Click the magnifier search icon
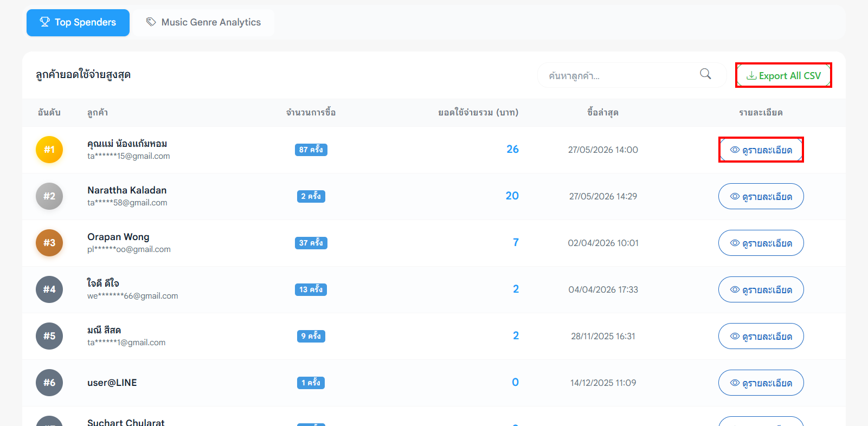 (705, 74)
